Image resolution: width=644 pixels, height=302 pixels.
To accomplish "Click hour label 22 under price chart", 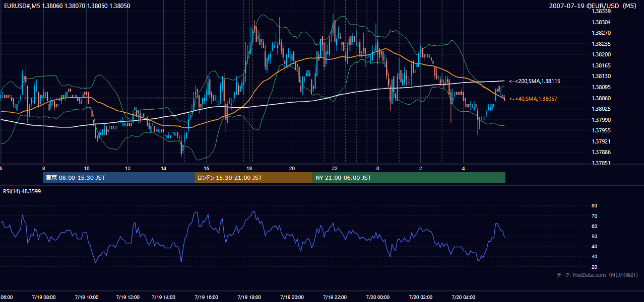I will pyautogui.click(x=335, y=168).
